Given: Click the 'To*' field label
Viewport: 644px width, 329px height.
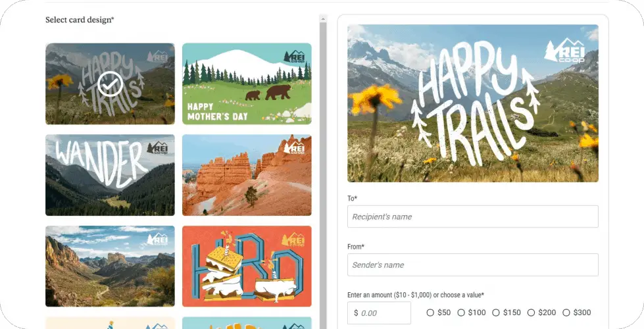Looking at the screenshot, I should 353,198.
